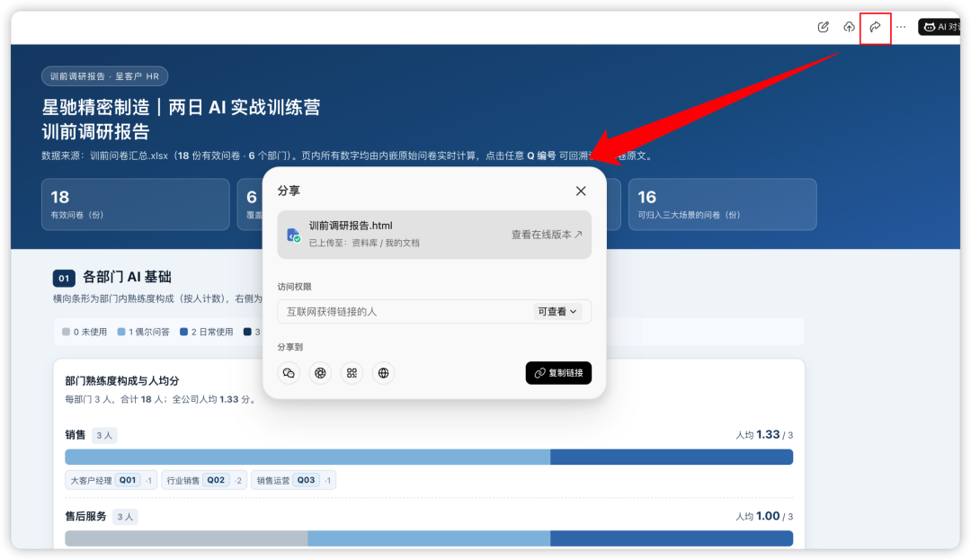Click the 训前调研报告.html file icon
The height and width of the screenshot is (560, 971).
pos(293,236)
